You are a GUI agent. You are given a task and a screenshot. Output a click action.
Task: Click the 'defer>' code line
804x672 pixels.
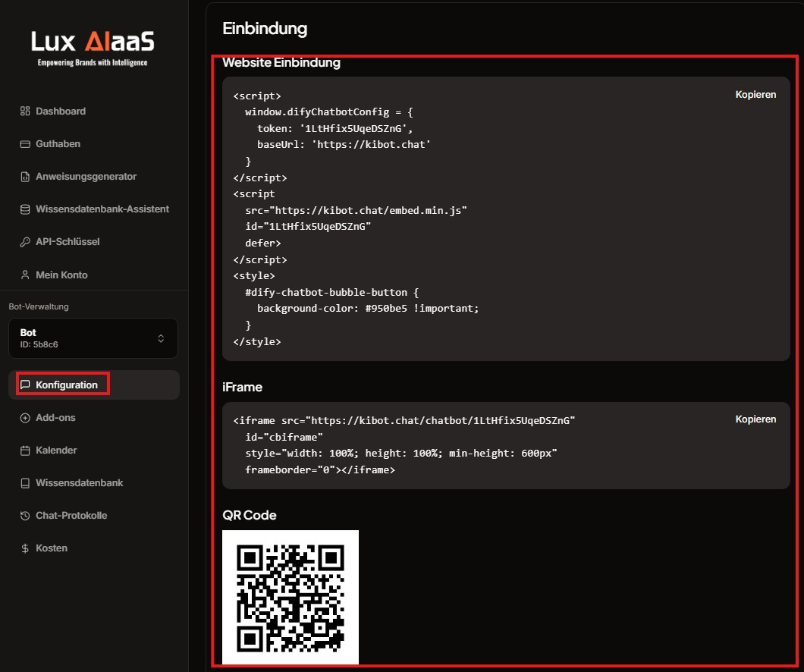tap(263, 243)
